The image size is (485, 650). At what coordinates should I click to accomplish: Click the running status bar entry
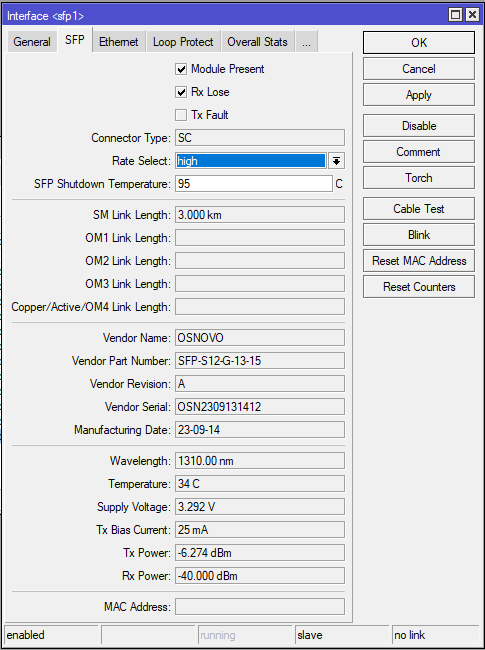point(245,635)
